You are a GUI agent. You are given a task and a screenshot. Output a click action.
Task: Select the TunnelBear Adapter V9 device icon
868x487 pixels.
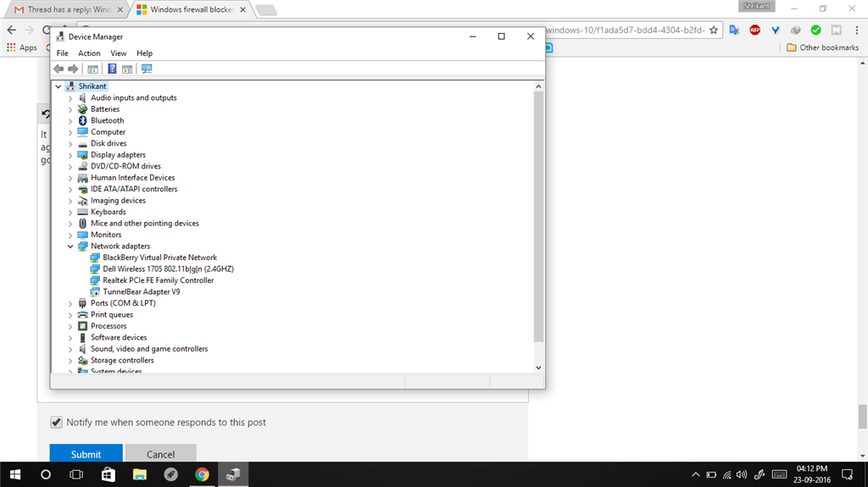[95, 291]
